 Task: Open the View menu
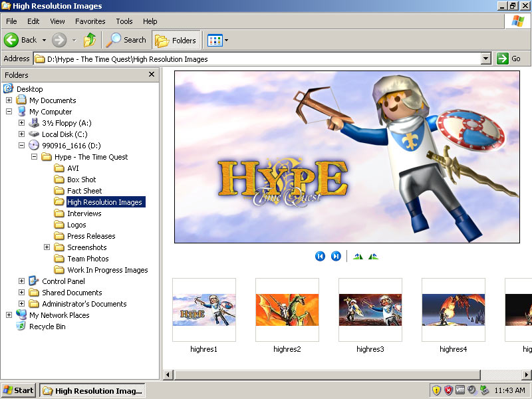click(x=57, y=21)
